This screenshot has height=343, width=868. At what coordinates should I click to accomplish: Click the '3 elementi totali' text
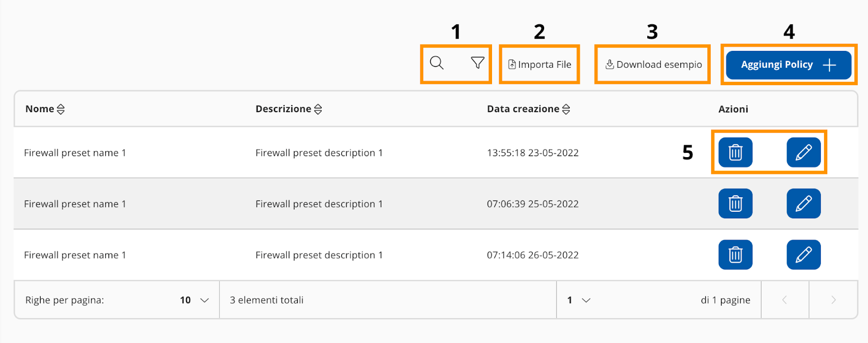[266, 300]
